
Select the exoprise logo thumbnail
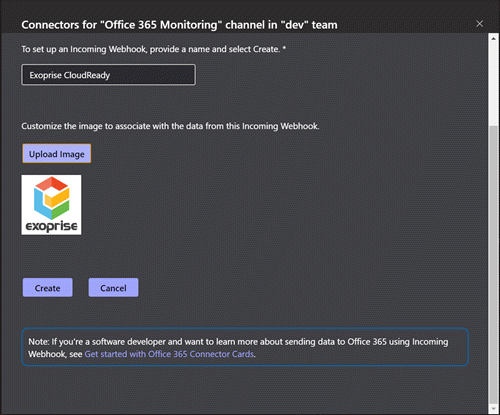(x=51, y=205)
